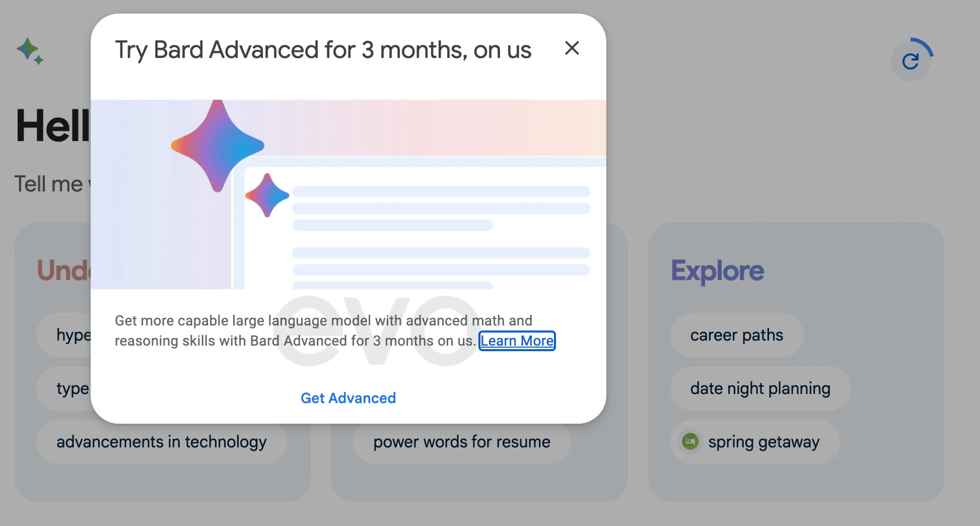Click the Get Advanced button

348,398
